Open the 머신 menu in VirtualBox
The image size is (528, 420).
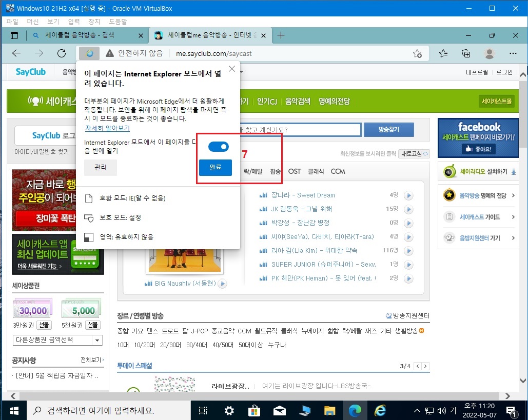click(33, 22)
